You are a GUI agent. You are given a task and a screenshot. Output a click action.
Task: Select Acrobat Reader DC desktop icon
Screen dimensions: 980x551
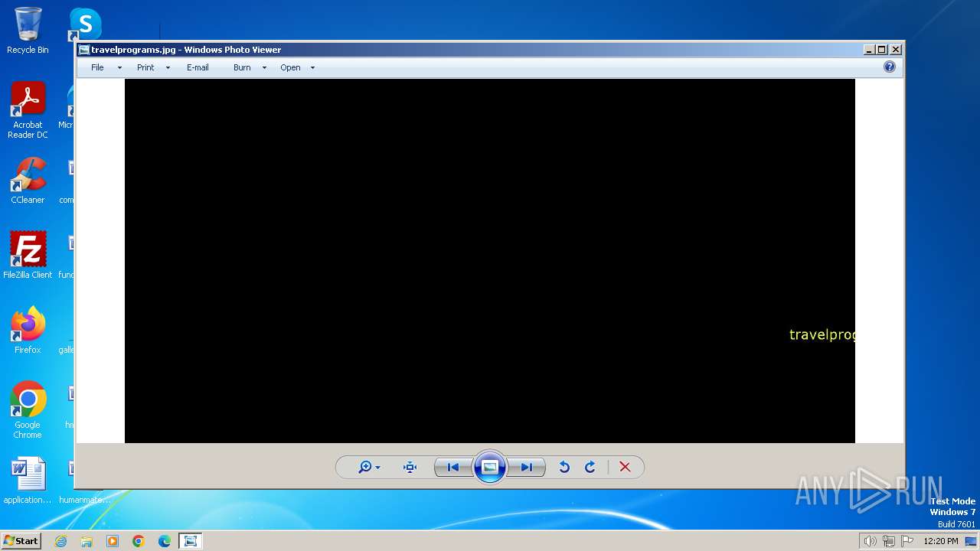pyautogui.click(x=28, y=110)
